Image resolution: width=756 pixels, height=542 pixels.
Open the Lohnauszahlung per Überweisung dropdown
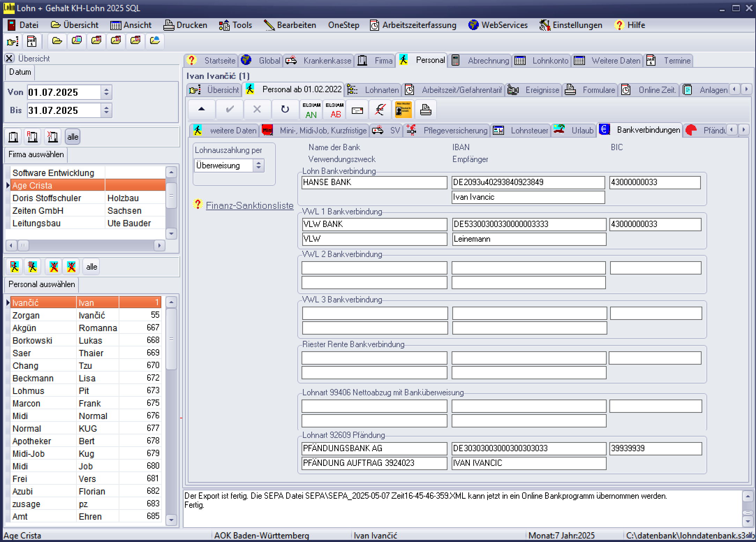tap(258, 165)
